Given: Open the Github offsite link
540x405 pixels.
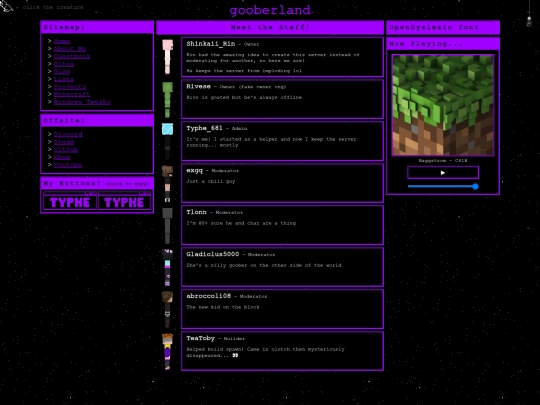Looking at the screenshot, I should pyautogui.click(x=66, y=149).
